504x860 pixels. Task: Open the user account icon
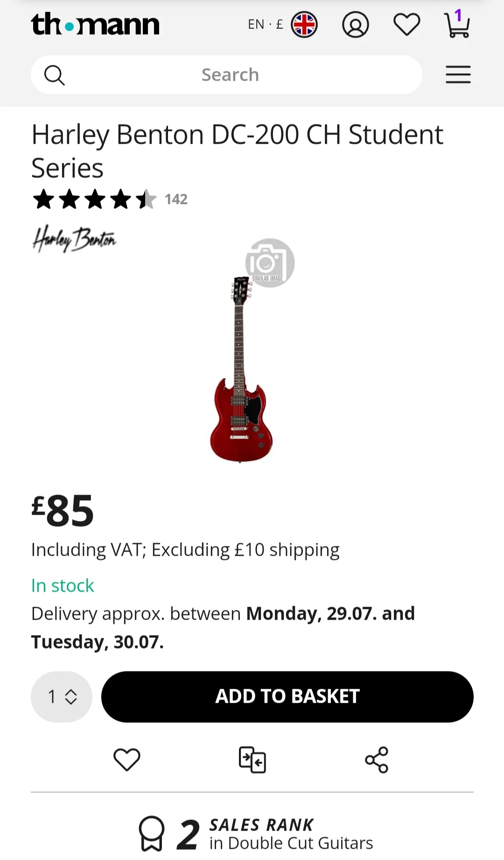pyautogui.click(x=355, y=25)
